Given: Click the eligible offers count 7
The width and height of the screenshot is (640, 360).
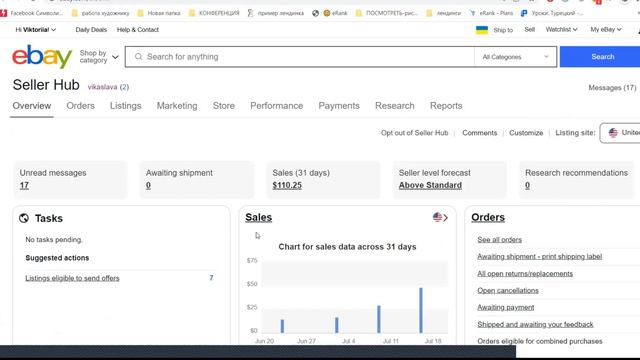Looking at the screenshot, I should (x=211, y=278).
